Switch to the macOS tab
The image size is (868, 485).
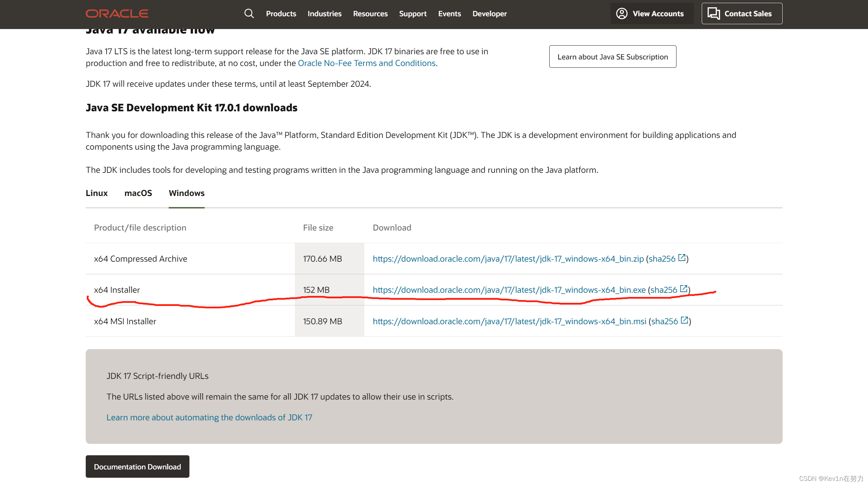pyautogui.click(x=138, y=193)
